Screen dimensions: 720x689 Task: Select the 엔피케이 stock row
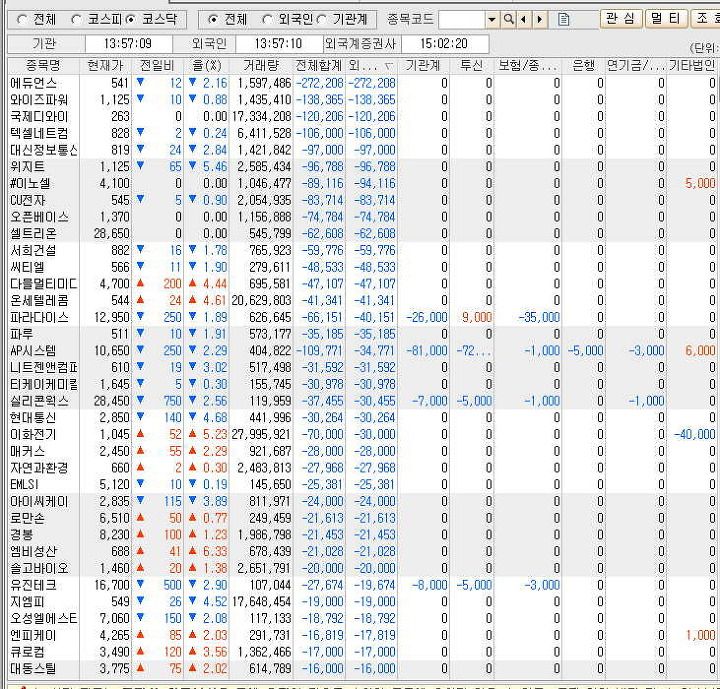363,635
